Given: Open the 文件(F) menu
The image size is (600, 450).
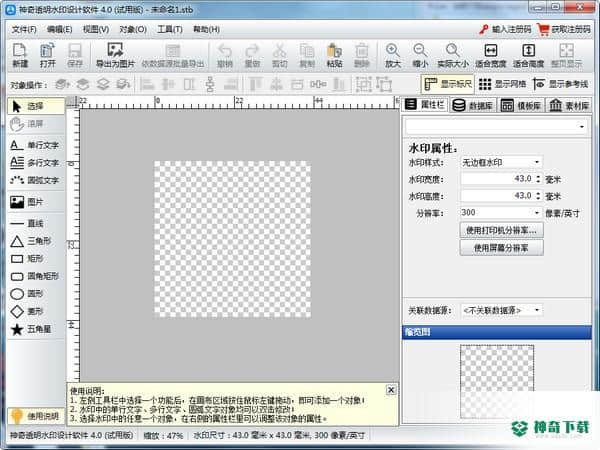Looking at the screenshot, I should point(24,29).
